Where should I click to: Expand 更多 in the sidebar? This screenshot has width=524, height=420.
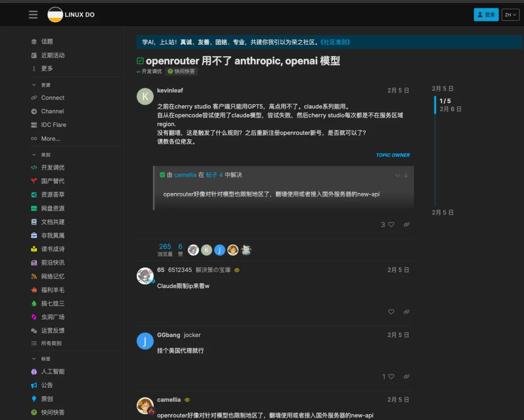point(47,68)
